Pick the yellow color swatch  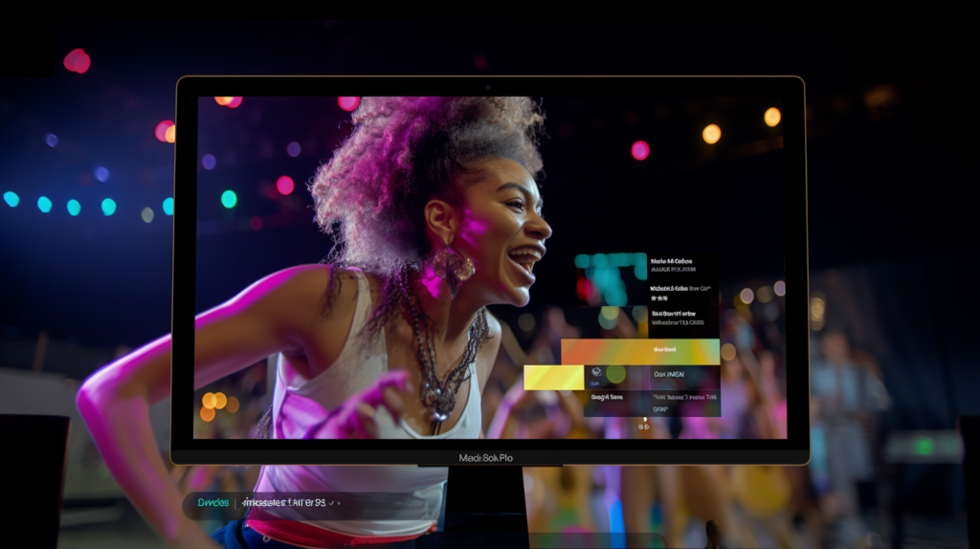pos(553,376)
